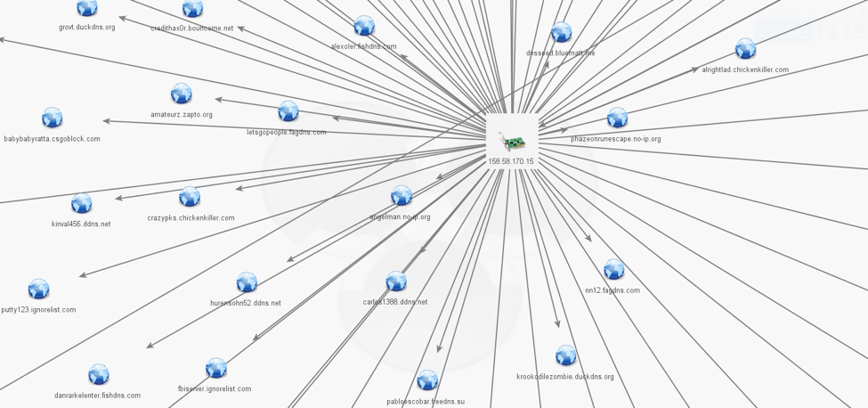This screenshot has width=868, height=408.
Task: Click the fbiserver.ignorelist.com label
Action: 215,388
